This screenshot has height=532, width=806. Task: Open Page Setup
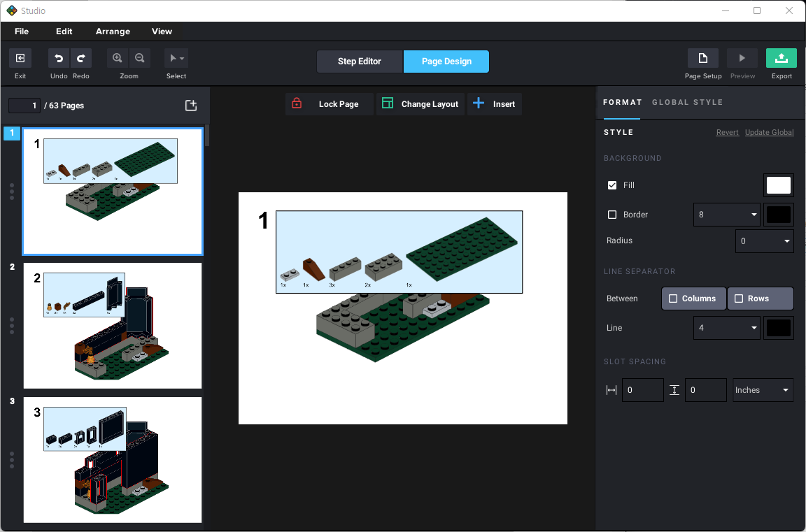[x=702, y=58]
